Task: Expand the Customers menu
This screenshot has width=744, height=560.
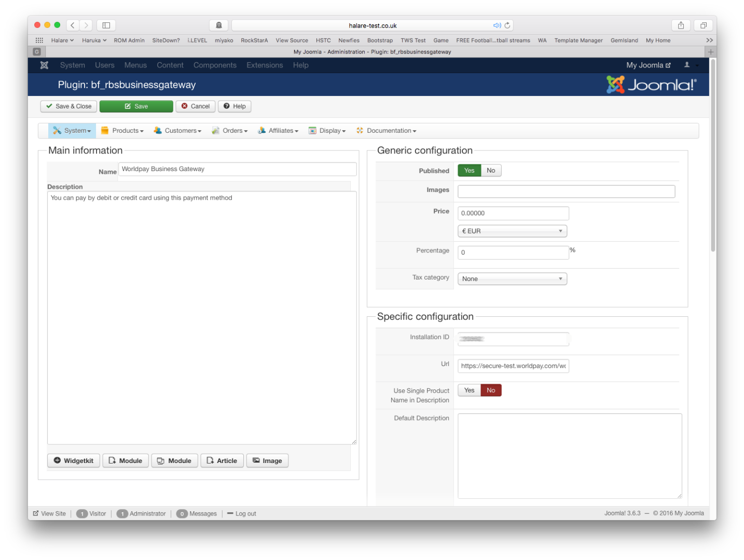Action: coord(177,131)
